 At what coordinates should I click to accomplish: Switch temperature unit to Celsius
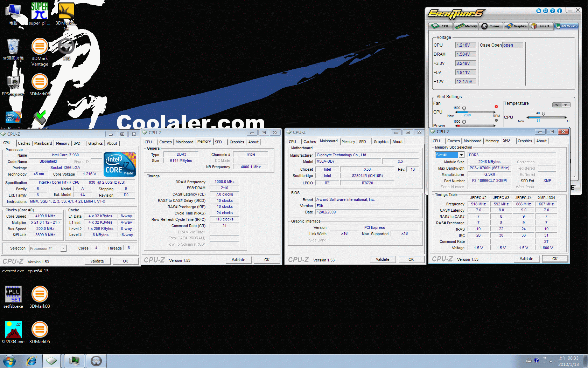557,105
